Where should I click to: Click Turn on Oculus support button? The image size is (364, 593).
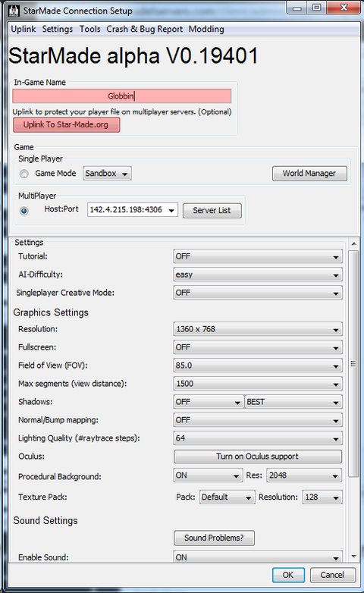(258, 457)
